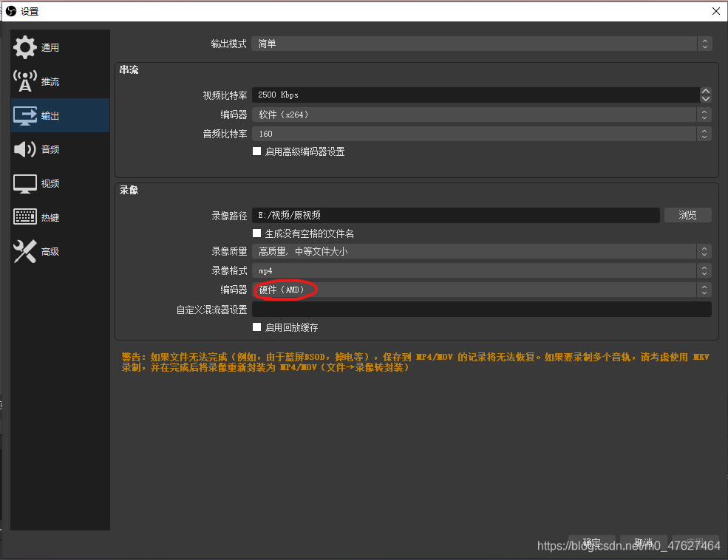Open the 视频 (Video) display icon

[x=24, y=184]
